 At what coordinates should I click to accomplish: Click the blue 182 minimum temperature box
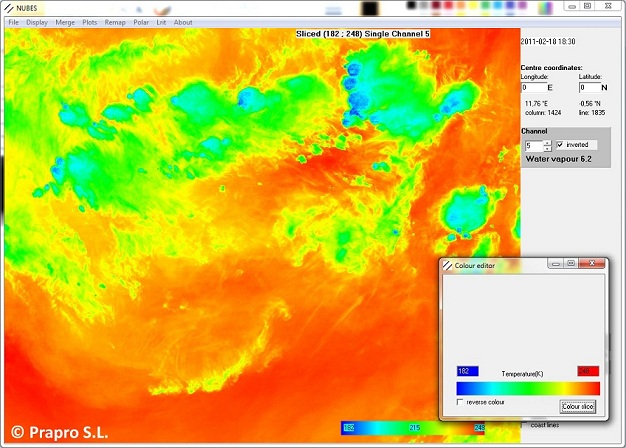[469, 371]
